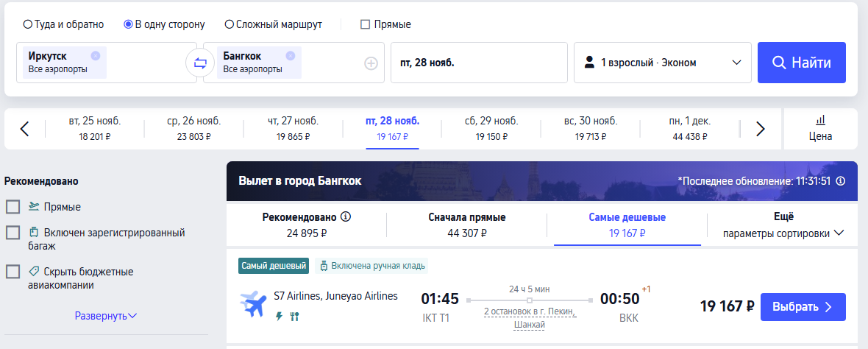Screen dimensions: 868x349
Task: Swap origin and destination cities
Action: (x=200, y=63)
